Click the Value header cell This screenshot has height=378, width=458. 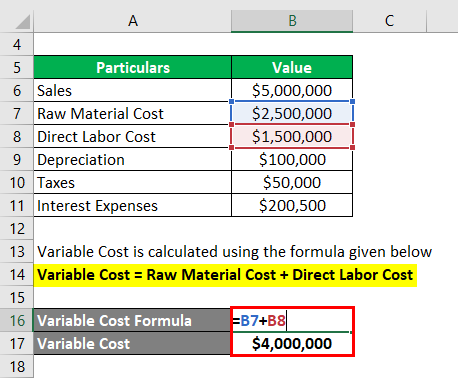coord(292,67)
